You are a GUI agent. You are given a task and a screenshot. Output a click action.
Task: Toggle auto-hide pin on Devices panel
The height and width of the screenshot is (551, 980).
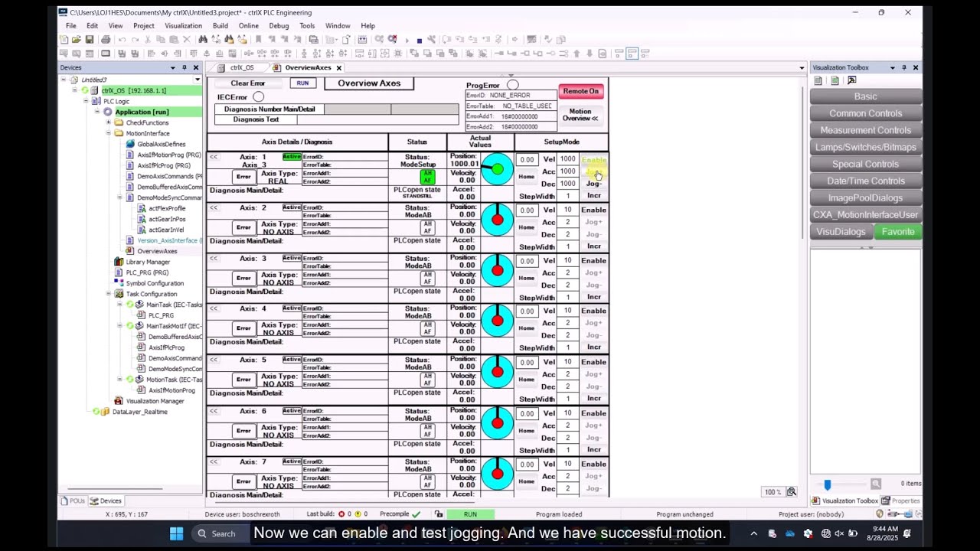[x=184, y=67]
